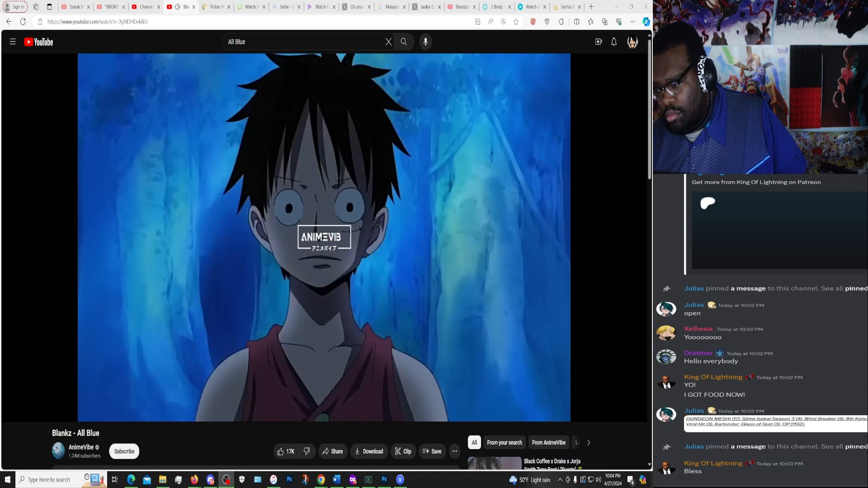Screen dimensions: 868x488
Task: Dislike the Blankz - All Blue video
Action: coord(307,451)
